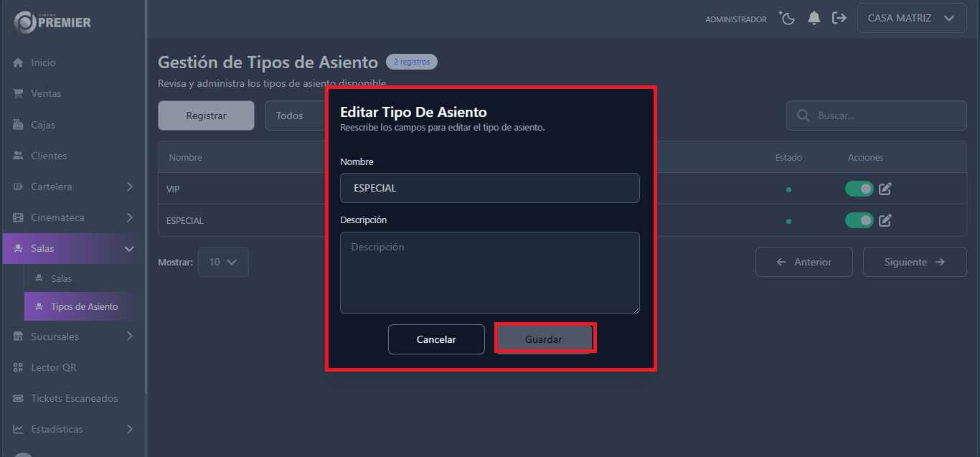Click the Cinema Premier logo
980x457 pixels.
click(x=50, y=22)
